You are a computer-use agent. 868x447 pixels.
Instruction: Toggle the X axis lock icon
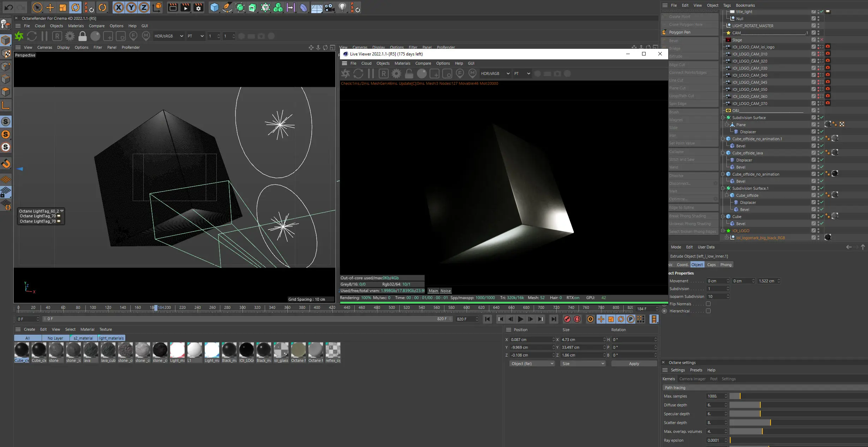pyautogui.click(x=119, y=7)
